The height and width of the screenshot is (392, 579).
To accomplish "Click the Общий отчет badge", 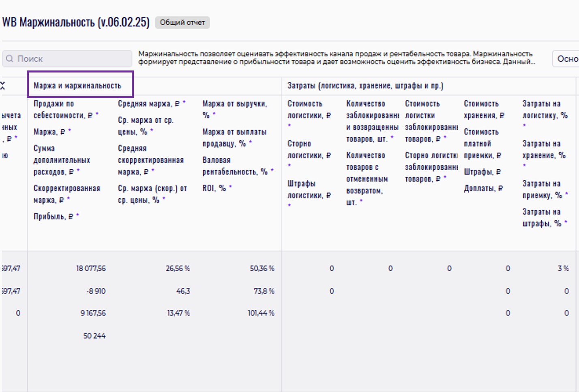I will (x=182, y=23).
